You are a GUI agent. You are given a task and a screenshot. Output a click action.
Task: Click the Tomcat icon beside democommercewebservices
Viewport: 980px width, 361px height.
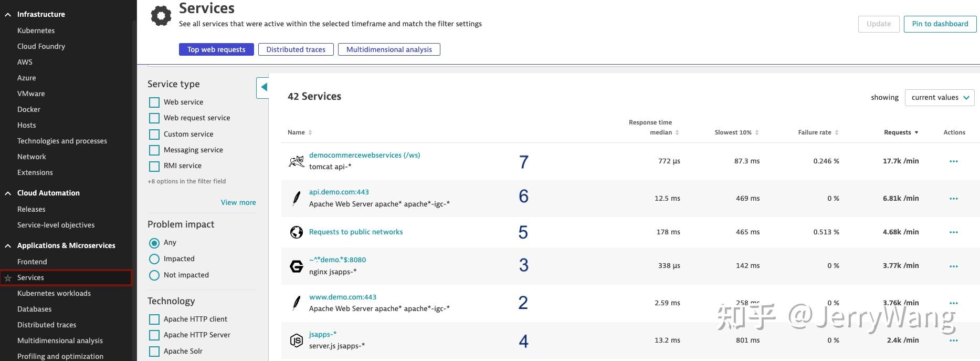coord(297,161)
